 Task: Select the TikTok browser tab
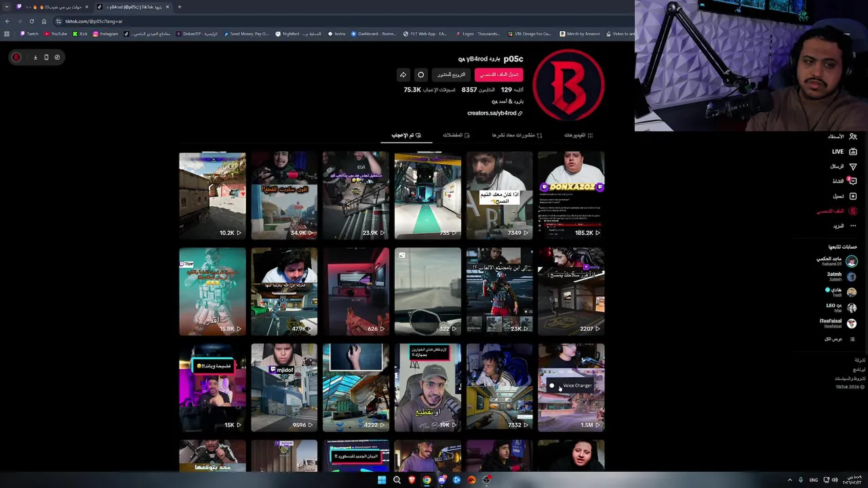(133, 7)
